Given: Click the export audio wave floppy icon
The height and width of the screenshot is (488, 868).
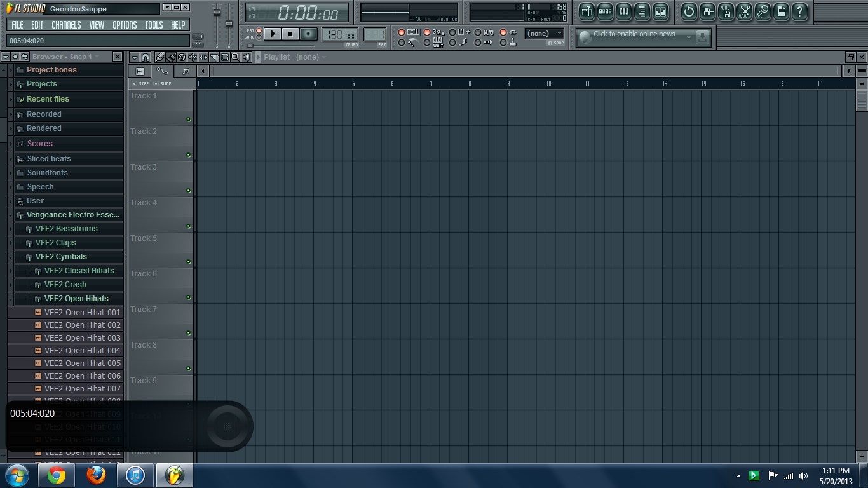Looking at the screenshot, I should pyautogui.click(x=726, y=11).
